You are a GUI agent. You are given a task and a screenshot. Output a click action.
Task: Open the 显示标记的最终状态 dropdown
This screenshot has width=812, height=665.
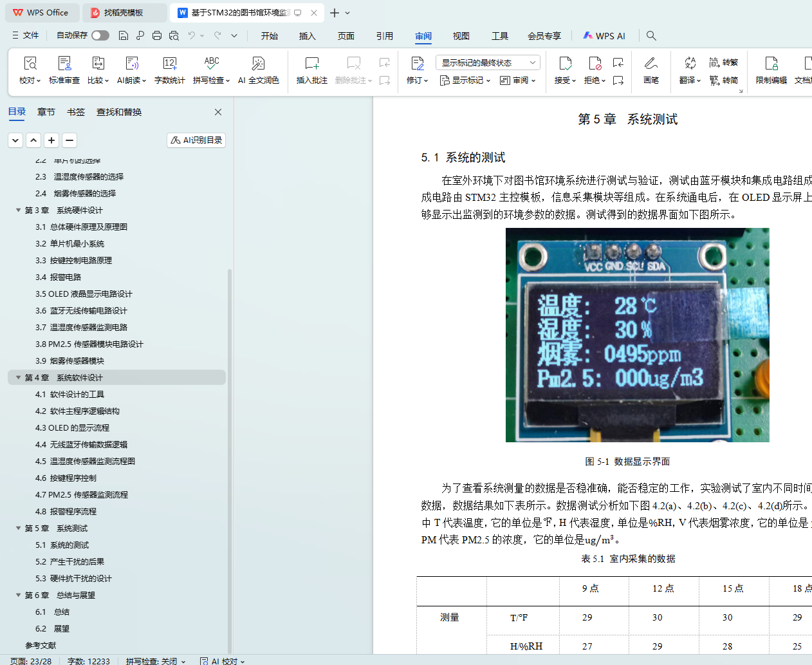487,62
